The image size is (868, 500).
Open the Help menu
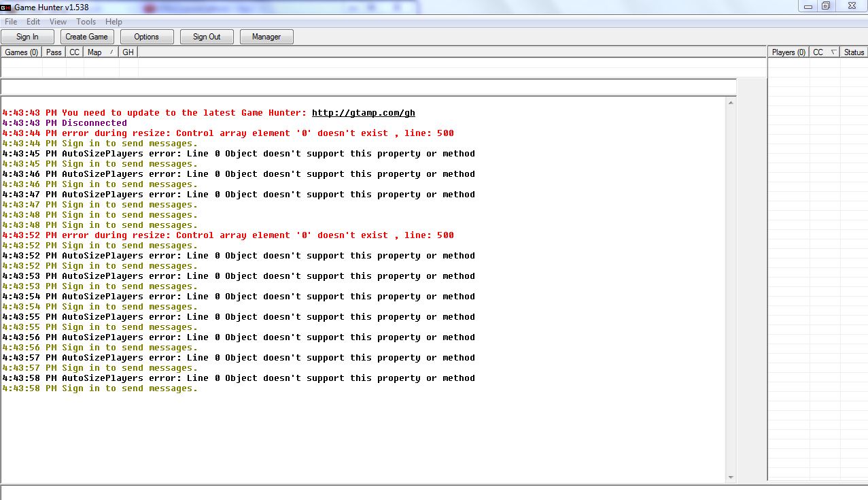pyautogui.click(x=114, y=22)
